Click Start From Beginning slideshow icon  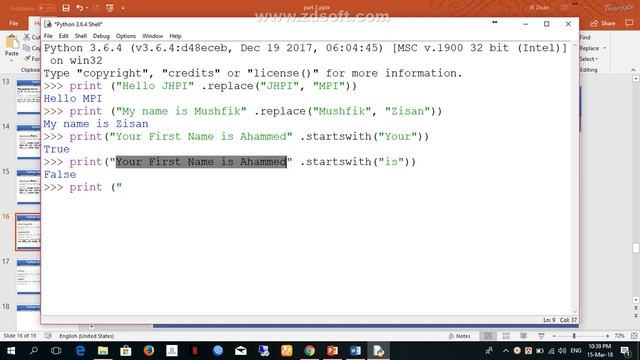coord(110,8)
